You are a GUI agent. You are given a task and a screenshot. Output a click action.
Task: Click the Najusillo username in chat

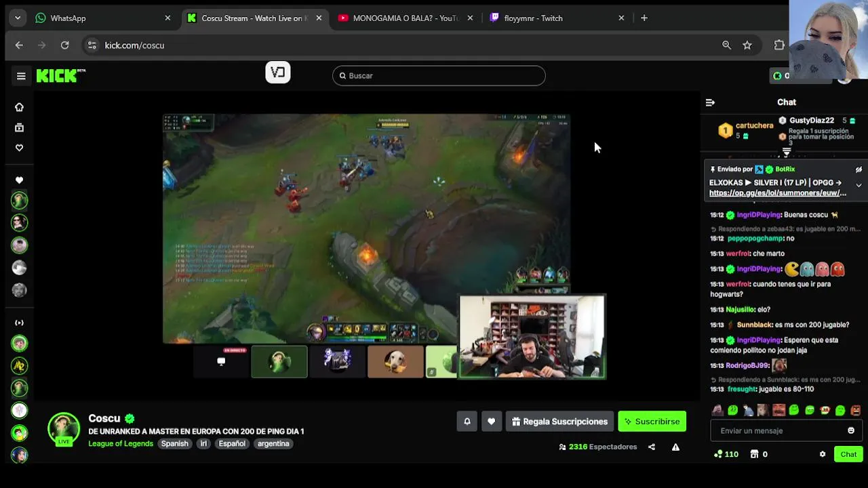pos(741,310)
